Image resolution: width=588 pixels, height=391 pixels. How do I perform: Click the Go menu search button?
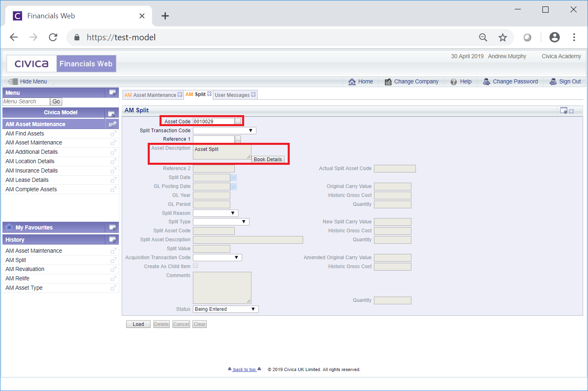click(56, 102)
